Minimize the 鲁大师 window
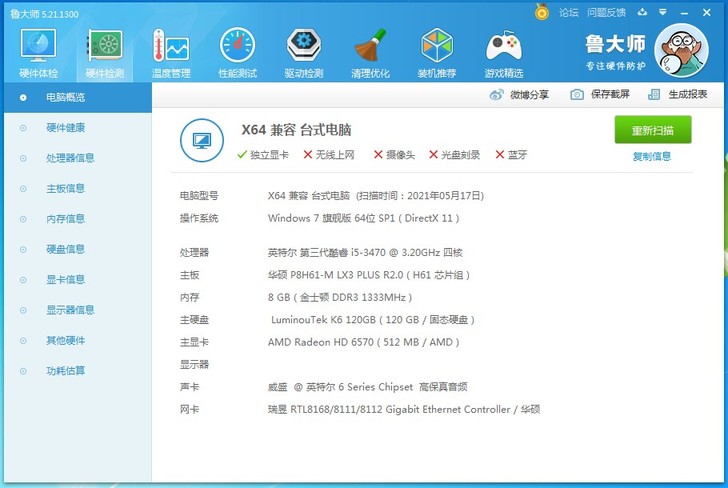Screen dimensions: 728x488 [x=684, y=13]
